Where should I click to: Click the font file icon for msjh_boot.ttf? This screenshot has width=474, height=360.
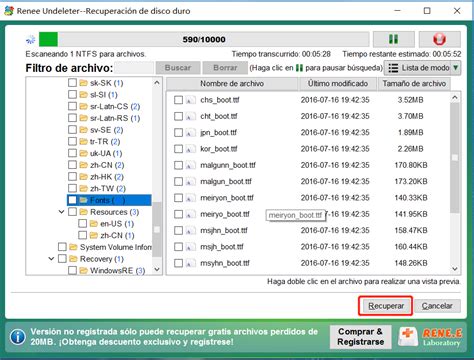[x=190, y=247]
